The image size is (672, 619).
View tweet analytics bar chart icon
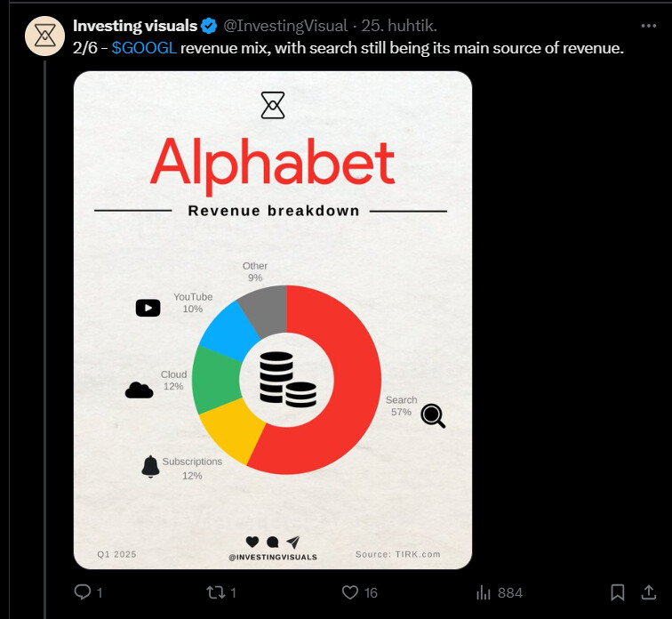(483, 592)
